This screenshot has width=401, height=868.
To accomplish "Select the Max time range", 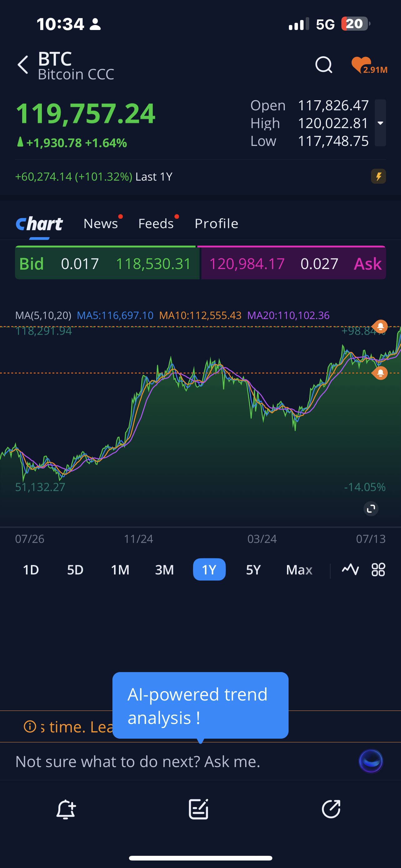I will click(x=299, y=570).
